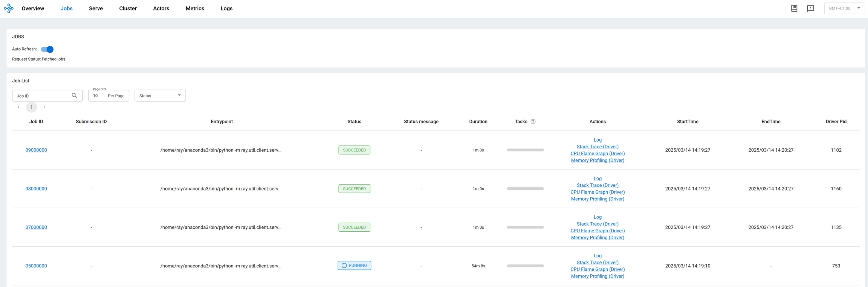Click the feedback speech bubble icon

click(x=810, y=8)
